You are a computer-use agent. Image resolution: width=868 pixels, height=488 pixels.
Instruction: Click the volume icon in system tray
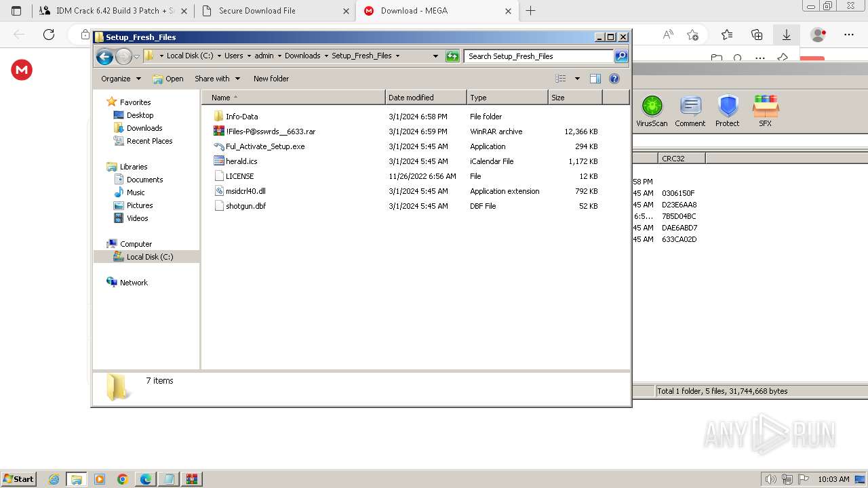coord(770,479)
